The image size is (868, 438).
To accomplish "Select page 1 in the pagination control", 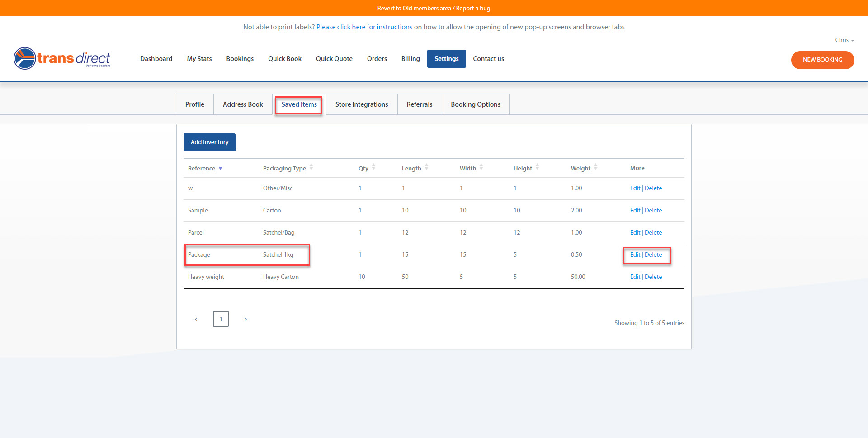I will (221, 319).
